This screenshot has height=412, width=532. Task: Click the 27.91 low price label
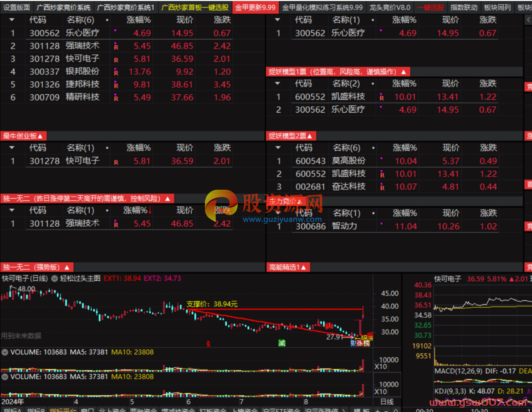click(x=335, y=337)
